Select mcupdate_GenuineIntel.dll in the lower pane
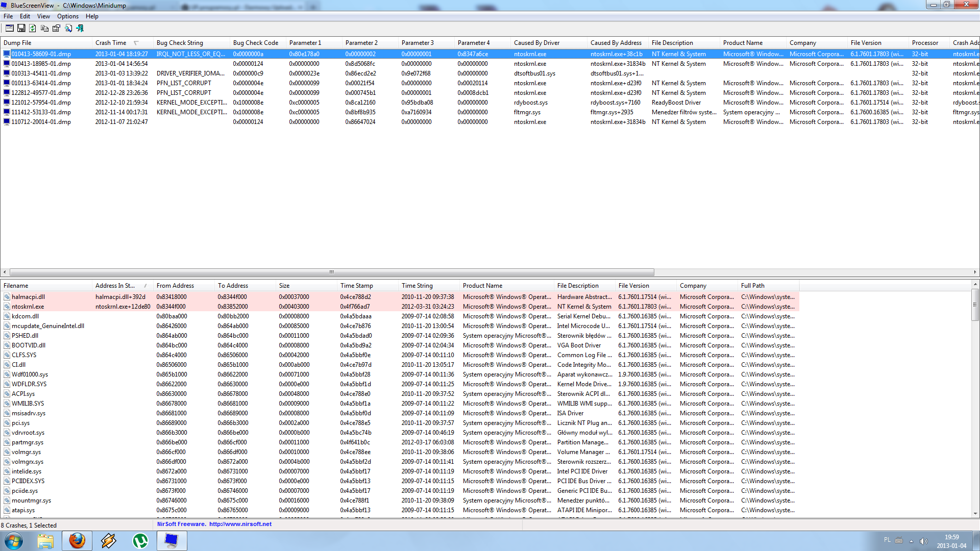 pyautogui.click(x=400, y=326)
